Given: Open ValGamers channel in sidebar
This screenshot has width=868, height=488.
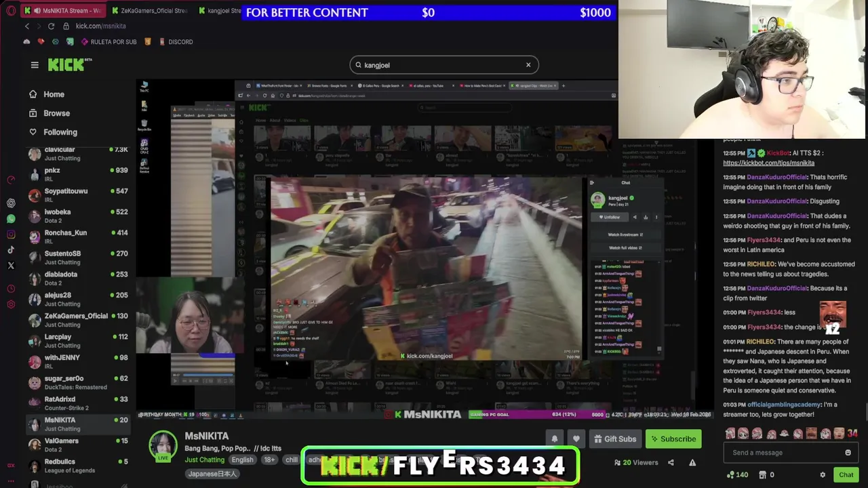Looking at the screenshot, I should coord(78,445).
